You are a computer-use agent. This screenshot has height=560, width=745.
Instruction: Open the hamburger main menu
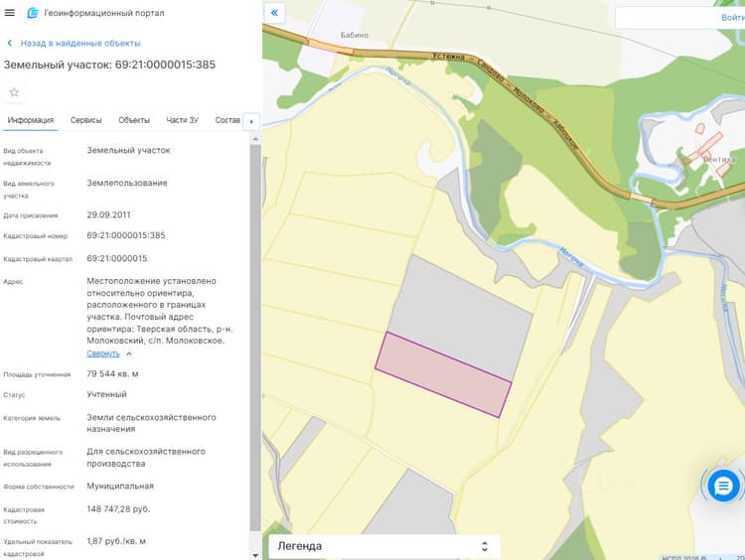point(10,13)
